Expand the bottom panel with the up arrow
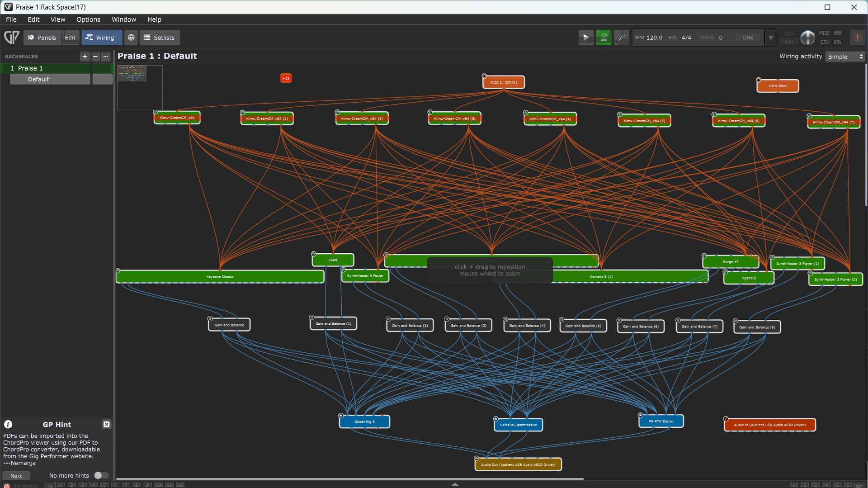Viewport: 868px width, 488px height. [455, 484]
